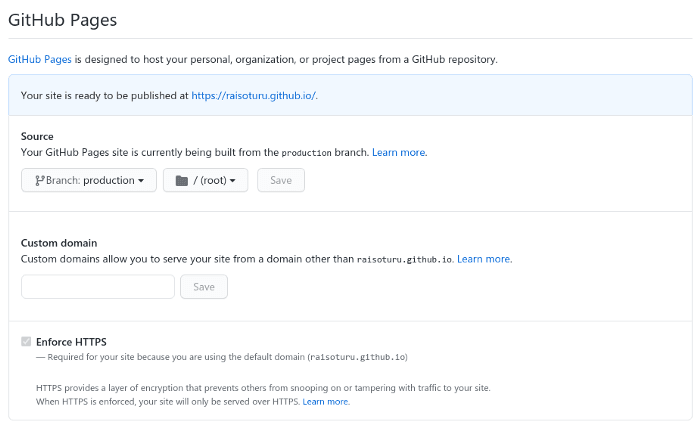Open the GitHub Pages documentation link

40,59
